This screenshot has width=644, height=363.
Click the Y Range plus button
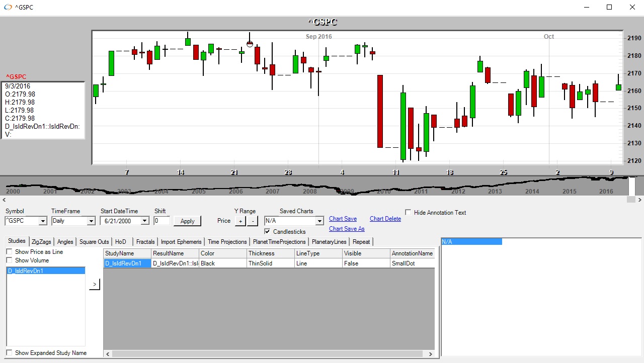point(240,221)
